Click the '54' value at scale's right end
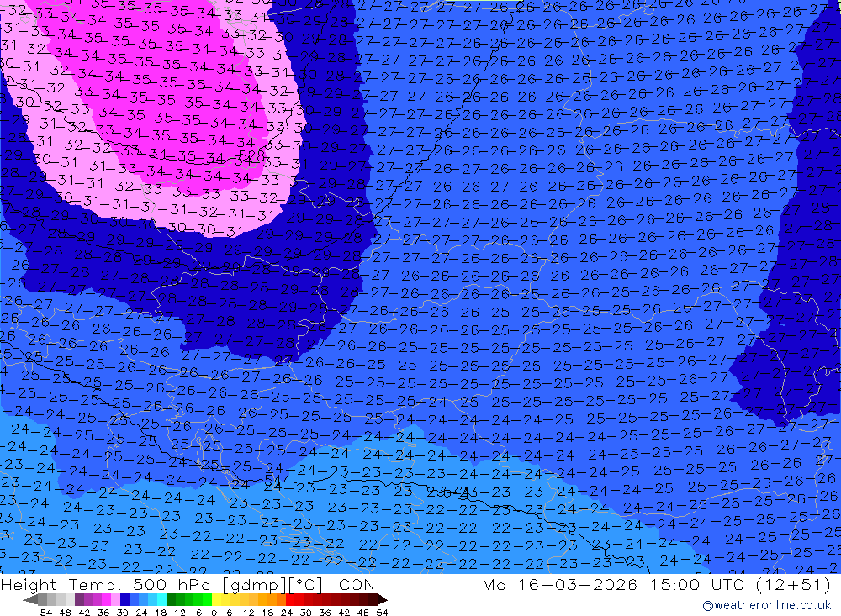The image size is (841, 616). pos(382,613)
